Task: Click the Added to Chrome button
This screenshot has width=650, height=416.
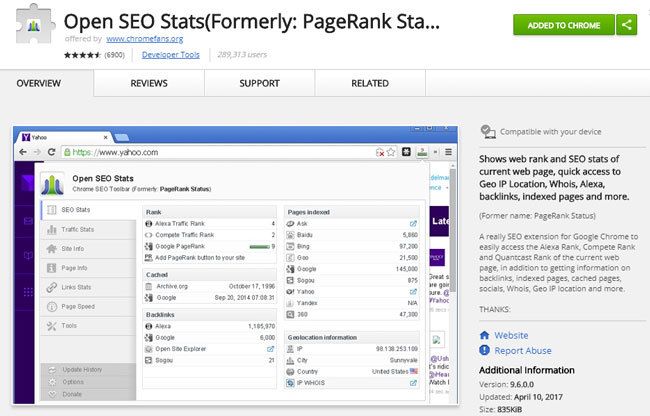Action: click(x=563, y=25)
